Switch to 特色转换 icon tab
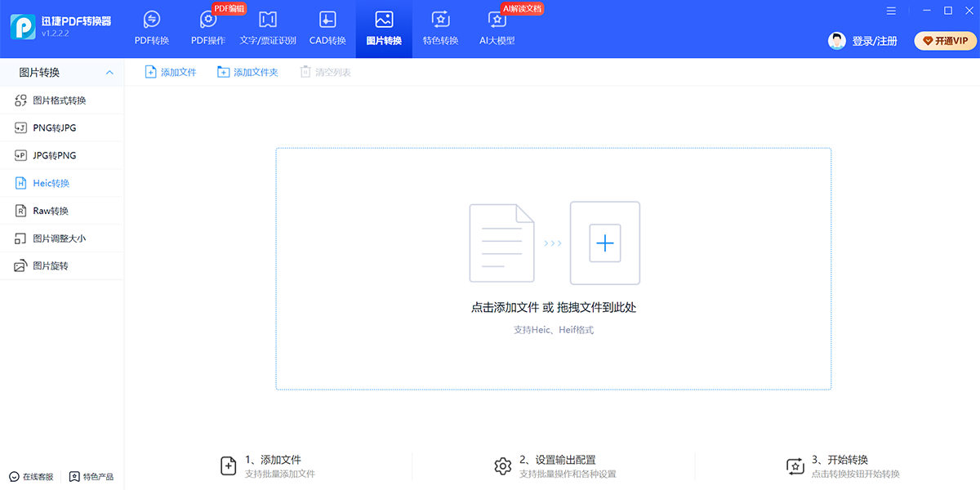Viewport: 980px width, 490px height. [440, 20]
